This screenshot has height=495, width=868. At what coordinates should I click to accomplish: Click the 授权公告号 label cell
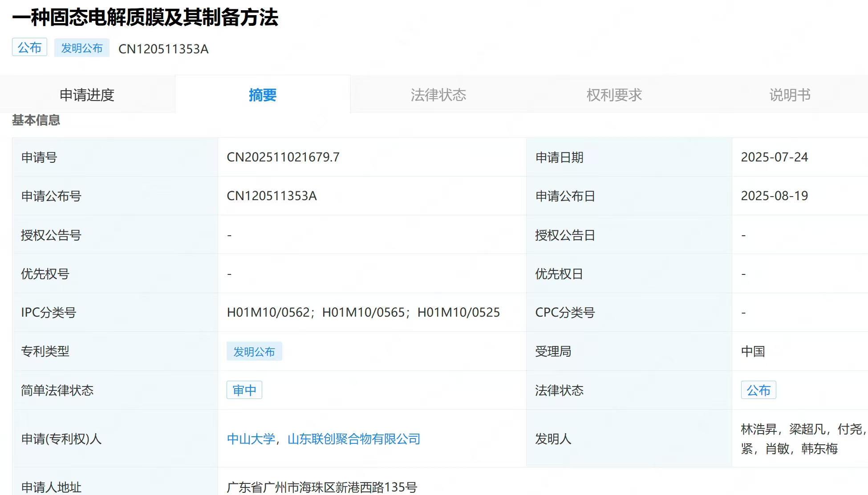coord(115,235)
